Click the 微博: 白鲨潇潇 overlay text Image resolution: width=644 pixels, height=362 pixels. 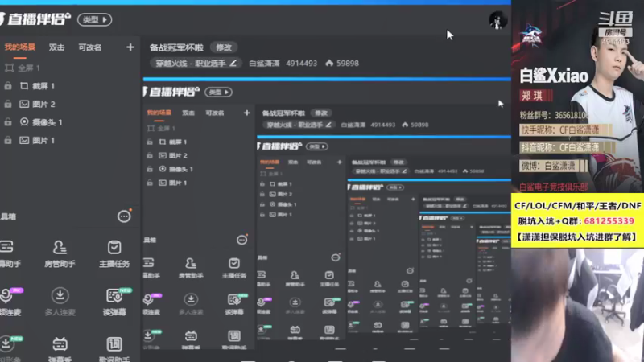[x=548, y=166]
